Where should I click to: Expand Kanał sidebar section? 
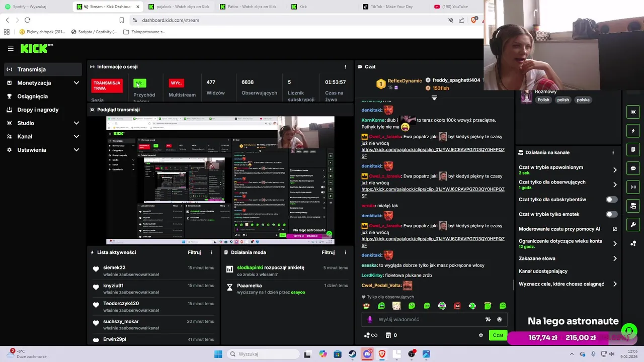(76, 136)
